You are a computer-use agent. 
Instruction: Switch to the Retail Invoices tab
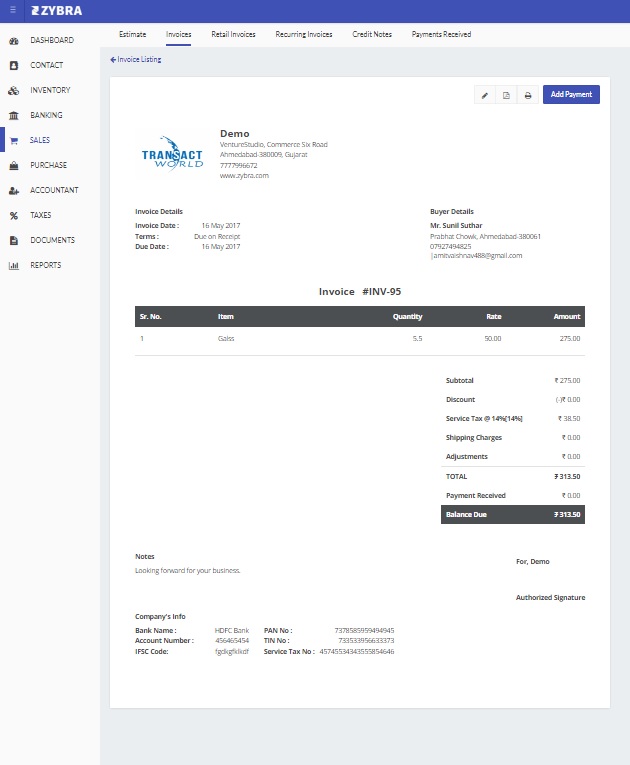(233, 34)
